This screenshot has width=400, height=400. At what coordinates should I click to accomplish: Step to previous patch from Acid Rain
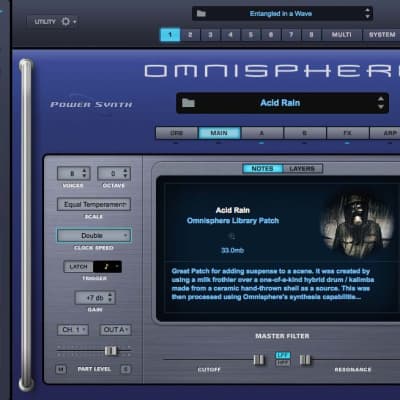381,99
